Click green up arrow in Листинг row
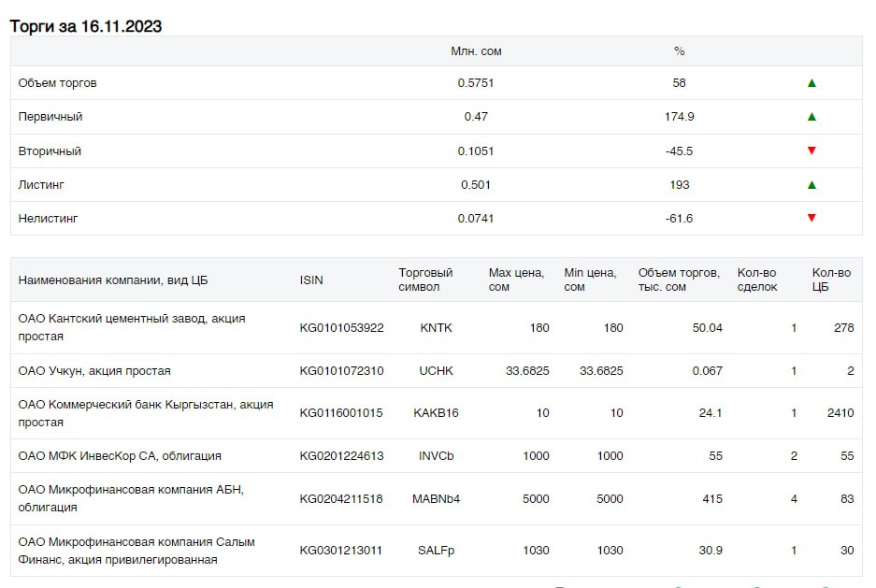The image size is (876, 588). coord(811,185)
